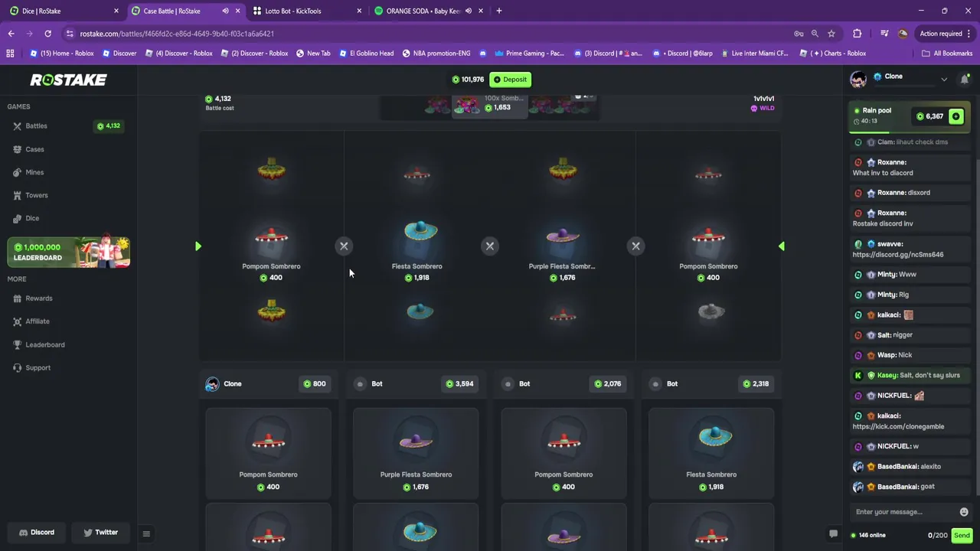This screenshot has height=551, width=980.
Task: Click the chat message input field
Action: click(x=903, y=512)
